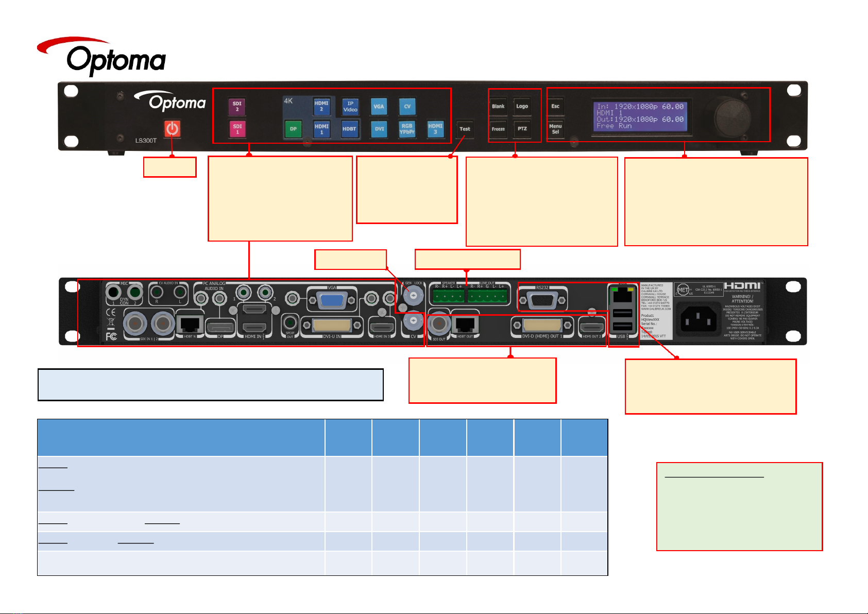Click the SDI OUT BNC connector

pos(439,323)
